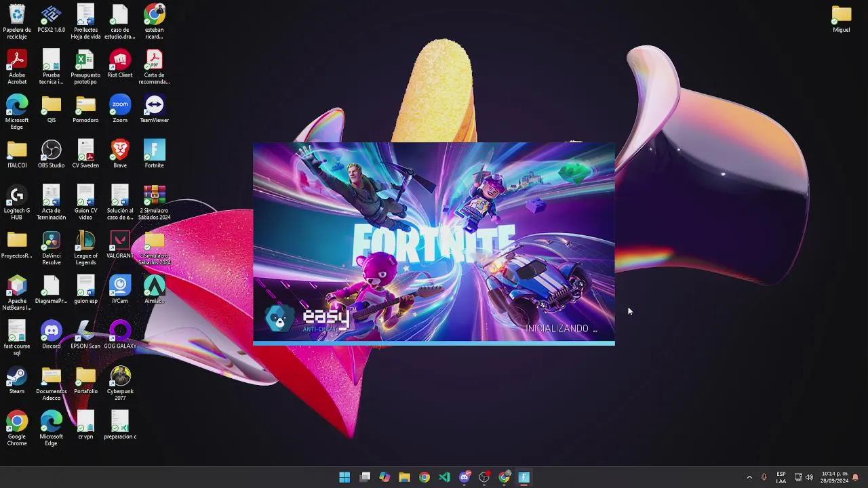
Task: Select the preparacion c file
Action: 120,426
